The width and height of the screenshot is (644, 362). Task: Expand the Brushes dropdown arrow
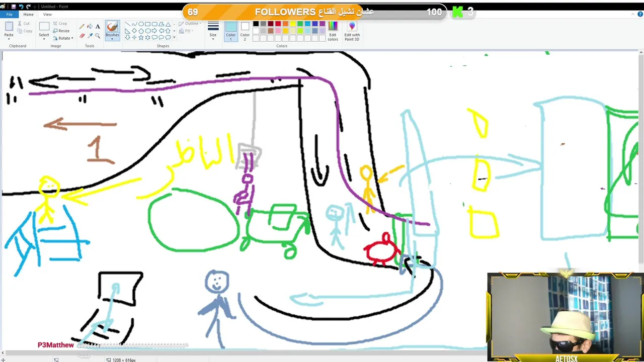(x=112, y=39)
